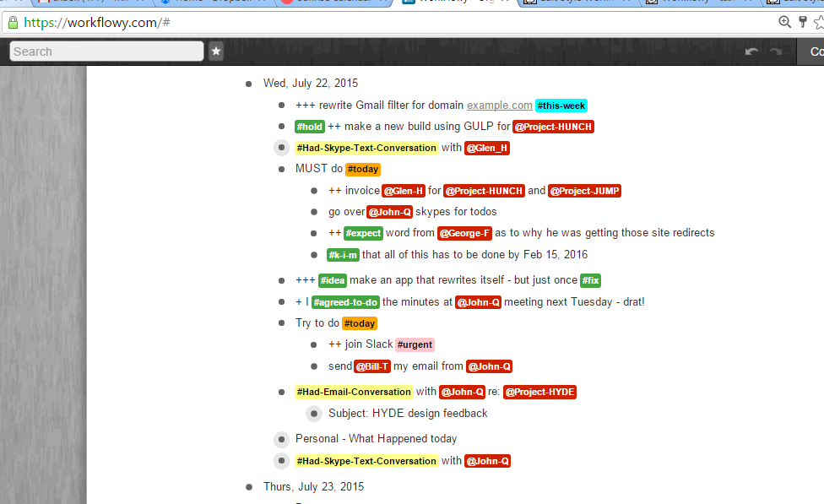This screenshot has width=824, height=504.
Task: Click the bullet of Thurs, July 23, 2015
Action: (x=249, y=487)
